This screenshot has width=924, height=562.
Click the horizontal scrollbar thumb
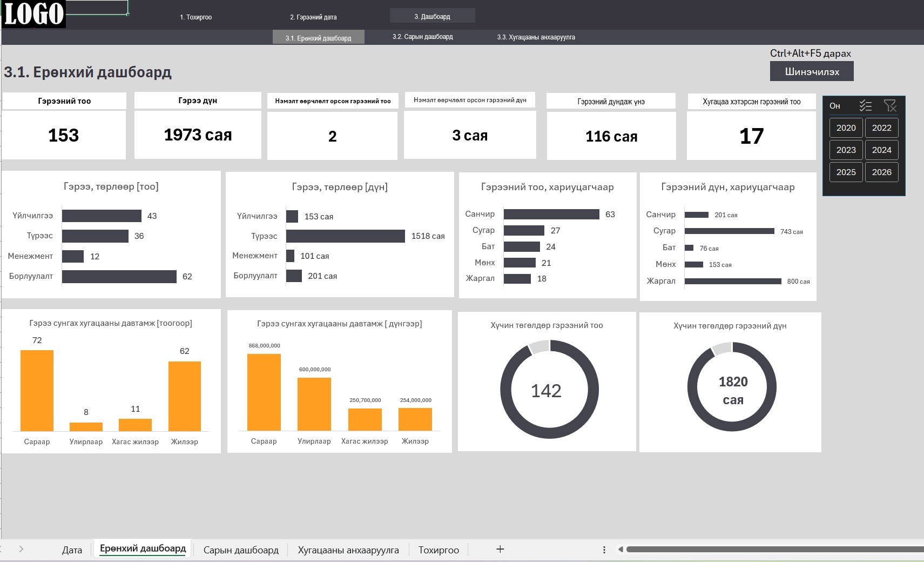(x=775, y=550)
